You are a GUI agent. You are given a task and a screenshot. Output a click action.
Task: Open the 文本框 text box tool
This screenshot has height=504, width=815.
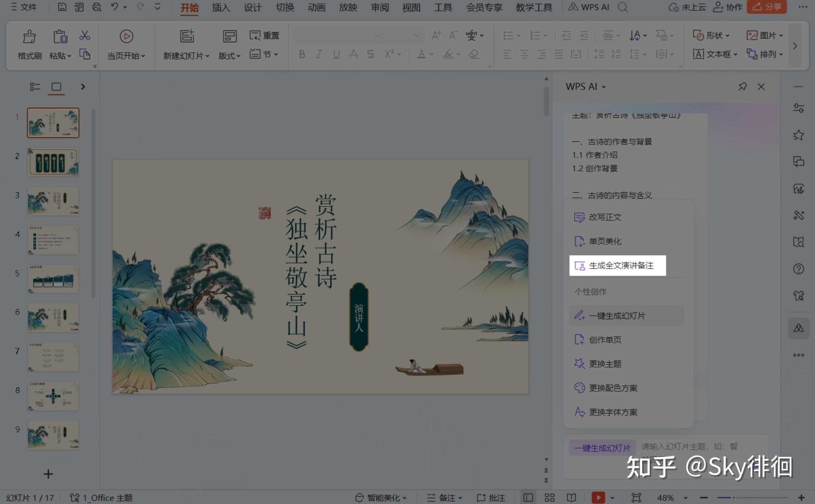[x=714, y=54]
